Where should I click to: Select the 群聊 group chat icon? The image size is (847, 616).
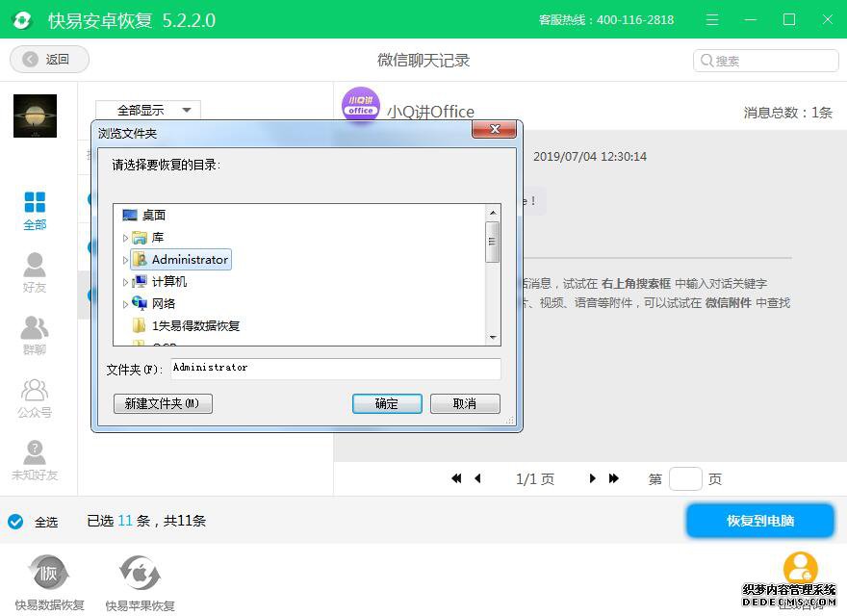coord(35,335)
